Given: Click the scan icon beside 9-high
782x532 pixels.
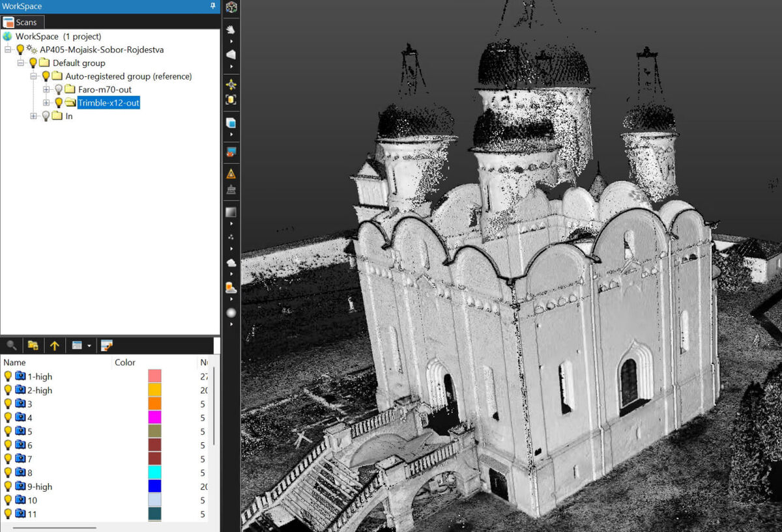Looking at the screenshot, I should pyautogui.click(x=20, y=486).
